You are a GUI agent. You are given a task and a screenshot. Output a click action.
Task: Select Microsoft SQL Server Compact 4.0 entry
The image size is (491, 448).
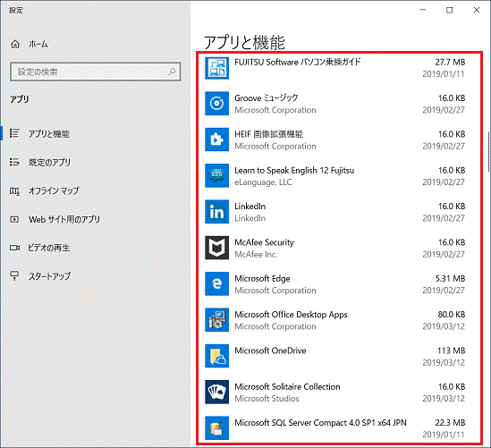320,423
